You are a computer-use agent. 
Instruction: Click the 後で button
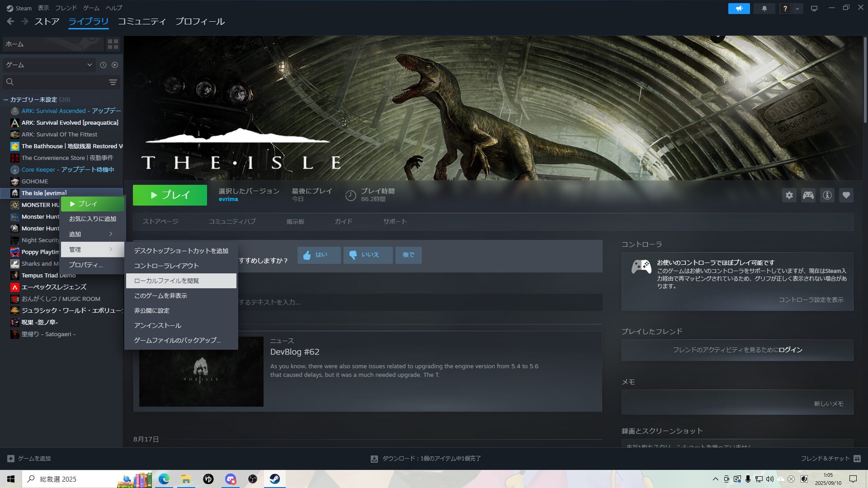coord(408,255)
